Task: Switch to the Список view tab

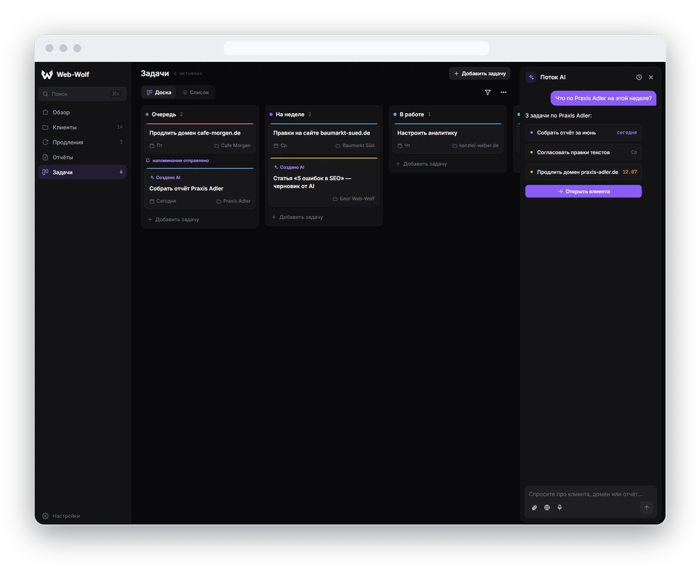Action: coord(196,92)
